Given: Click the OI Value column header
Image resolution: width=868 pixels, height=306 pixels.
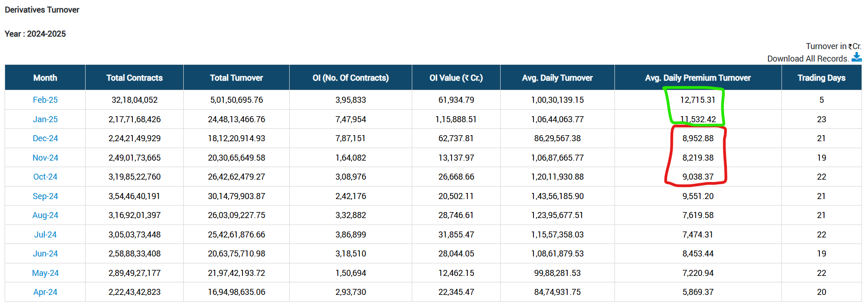Looking at the screenshot, I should pyautogui.click(x=456, y=78).
